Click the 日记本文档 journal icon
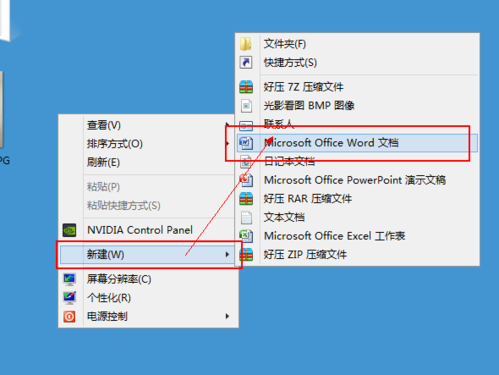The height and width of the screenshot is (375, 499). click(x=246, y=161)
